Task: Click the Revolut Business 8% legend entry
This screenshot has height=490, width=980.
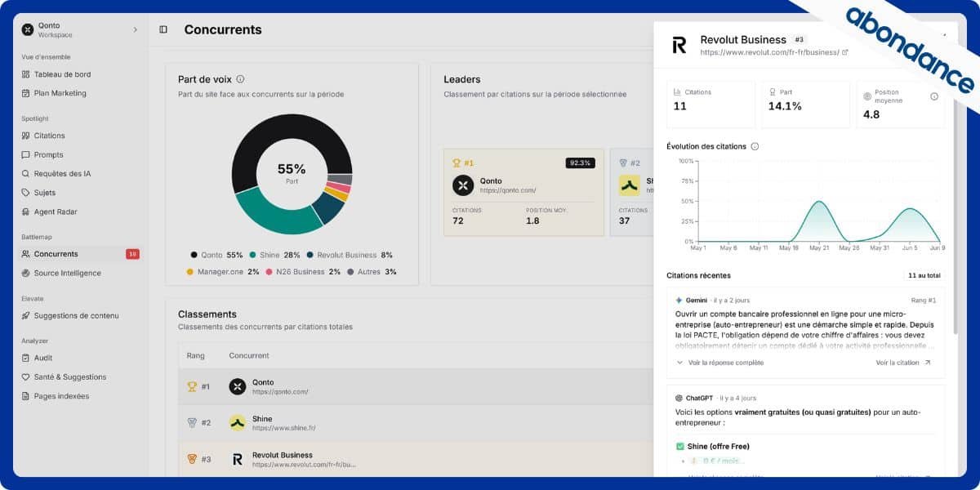Action: pos(350,255)
